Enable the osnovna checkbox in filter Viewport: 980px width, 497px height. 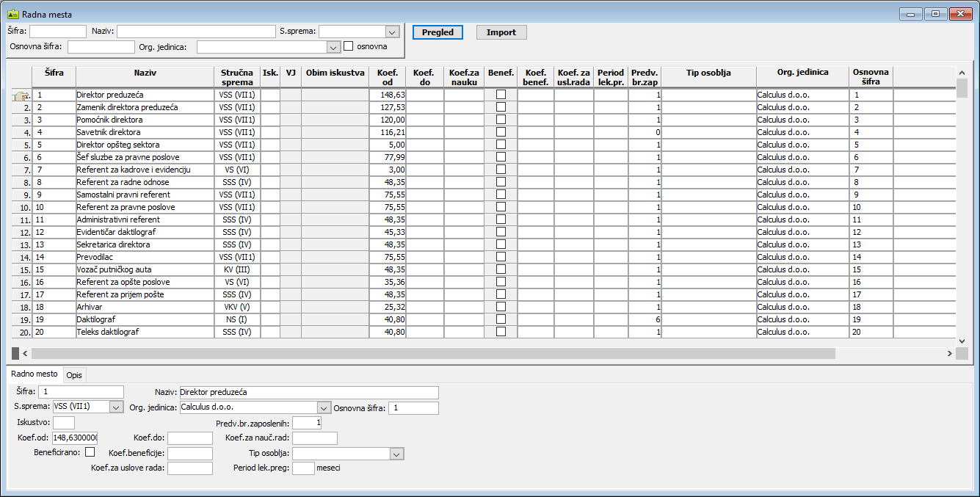click(349, 46)
